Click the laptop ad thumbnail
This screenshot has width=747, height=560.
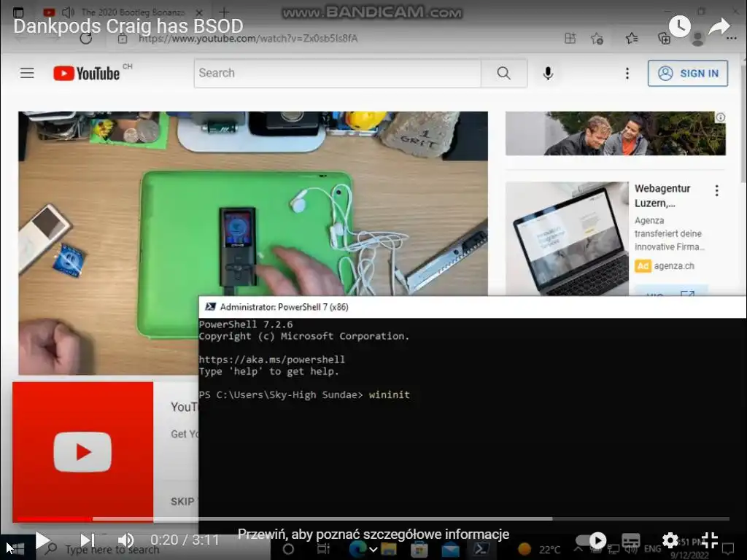pyautogui.click(x=567, y=238)
